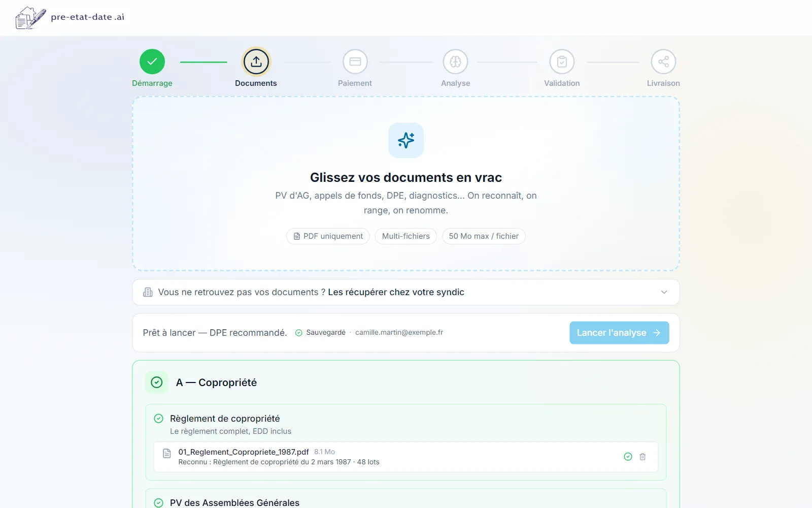Click the 01_Reglement_Copropriete_1987.pdf file name
The image size is (812, 508).
(x=244, y=452)
